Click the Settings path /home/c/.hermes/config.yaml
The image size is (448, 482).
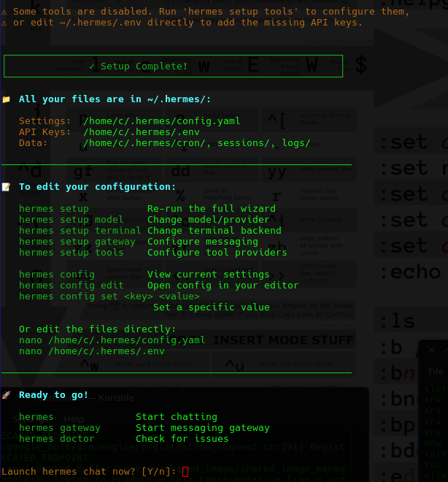tap(161, 121)
